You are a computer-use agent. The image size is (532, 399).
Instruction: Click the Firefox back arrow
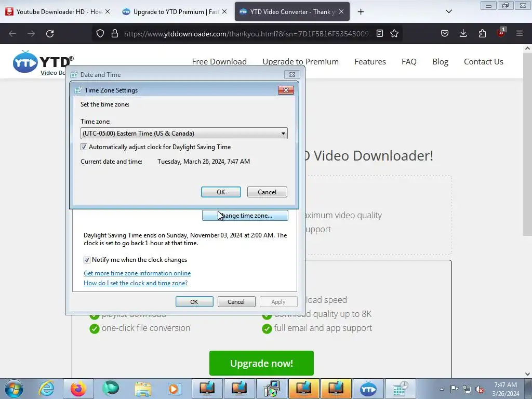(x=12, y=34)
